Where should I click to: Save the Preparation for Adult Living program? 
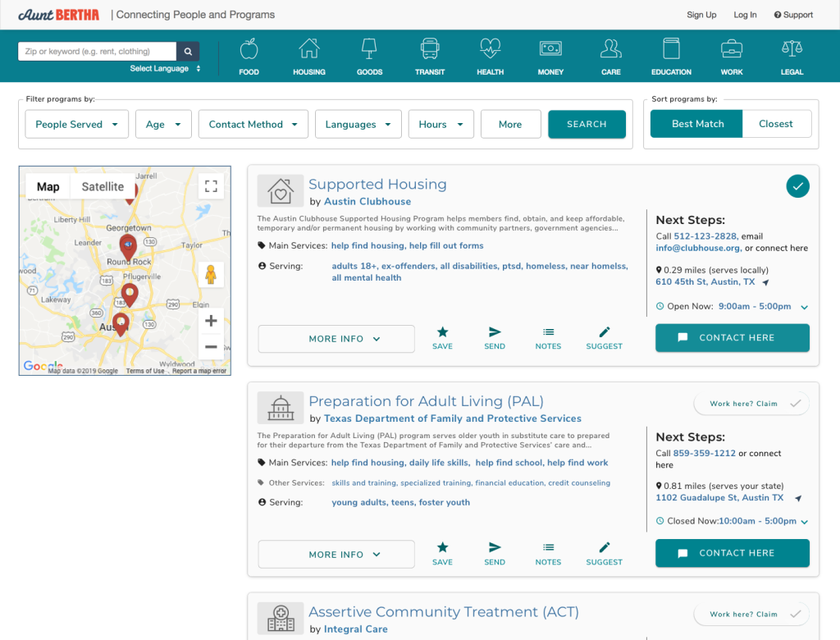442,554
